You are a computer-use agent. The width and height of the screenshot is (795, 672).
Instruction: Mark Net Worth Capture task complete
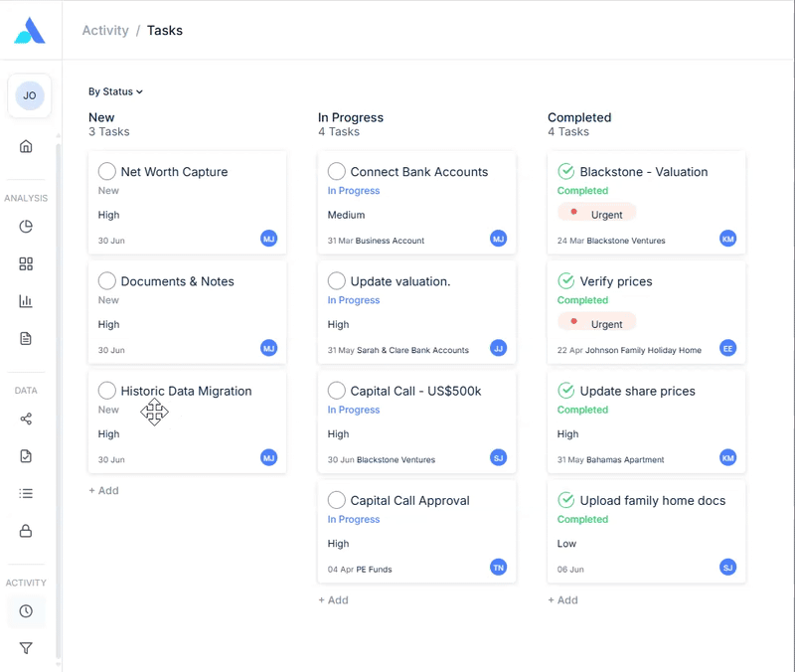coord(107,171)
